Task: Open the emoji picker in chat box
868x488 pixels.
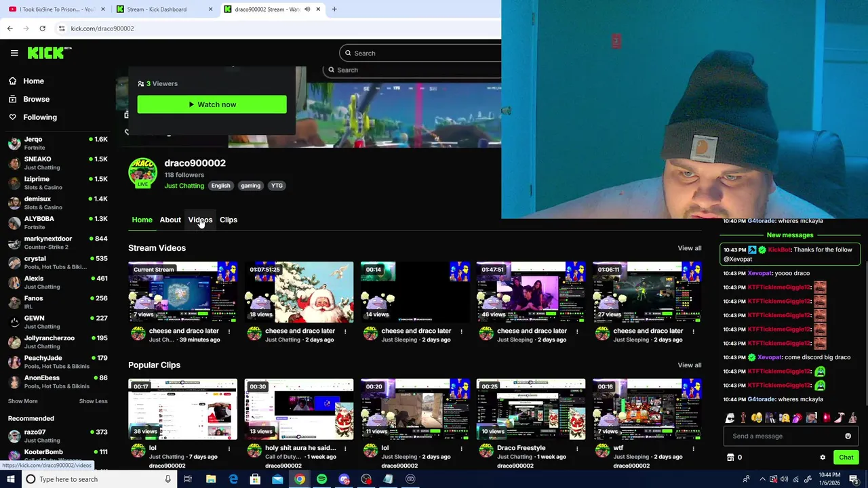Action: click(x=848, y=436)
